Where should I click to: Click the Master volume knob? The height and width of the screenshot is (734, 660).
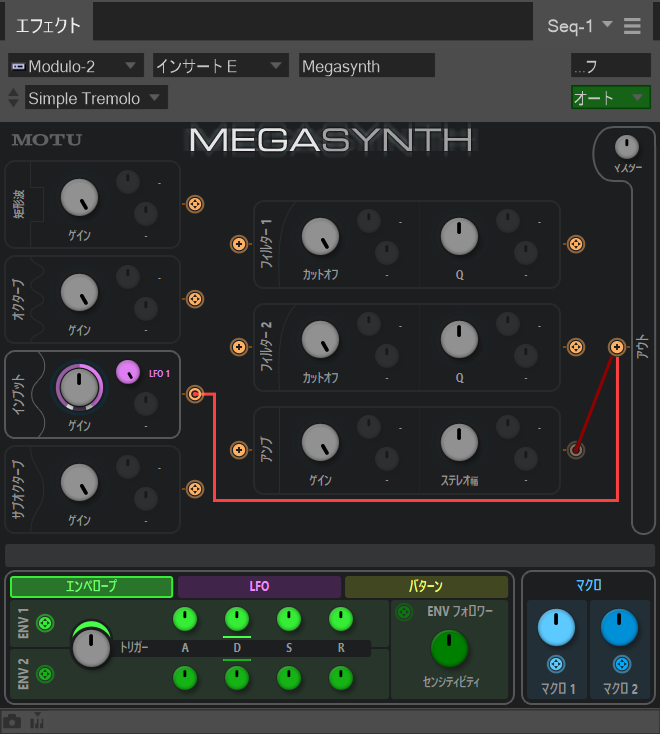point(626,147)
